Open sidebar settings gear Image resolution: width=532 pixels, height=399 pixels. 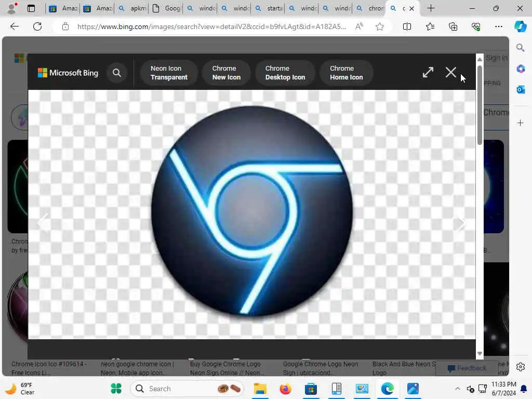click(x=521, y=367)
